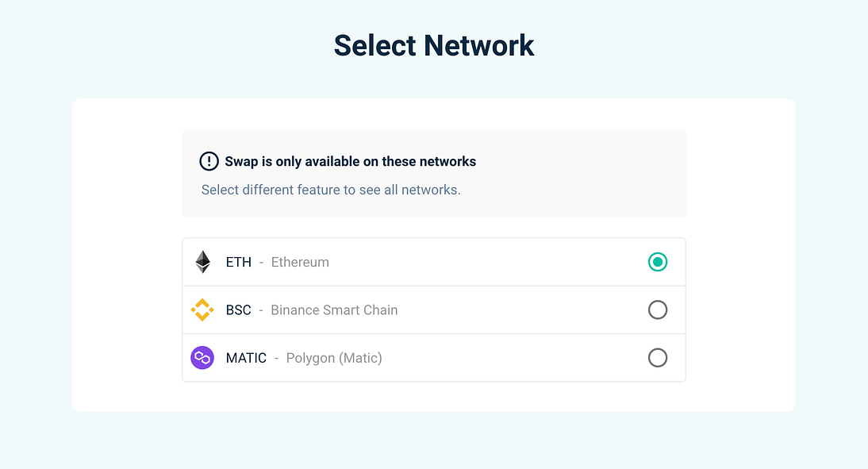
Task: Click the exclamation warning icon in notice
Action: coord(209,161)
